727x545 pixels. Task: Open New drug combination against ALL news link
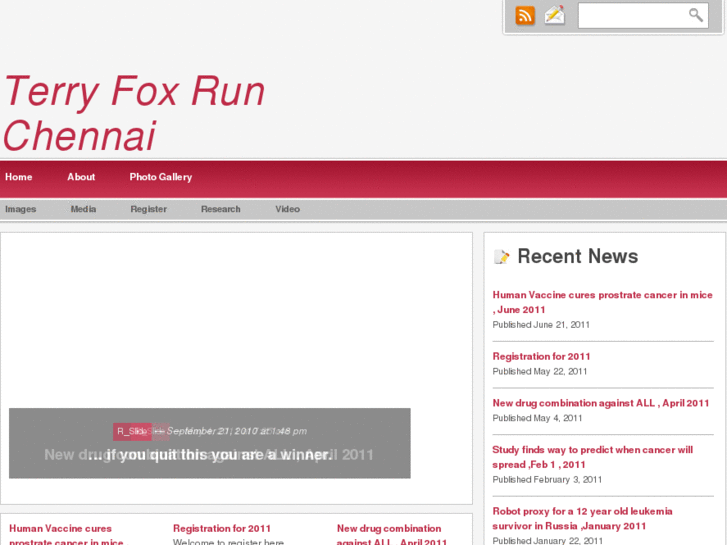601,403
